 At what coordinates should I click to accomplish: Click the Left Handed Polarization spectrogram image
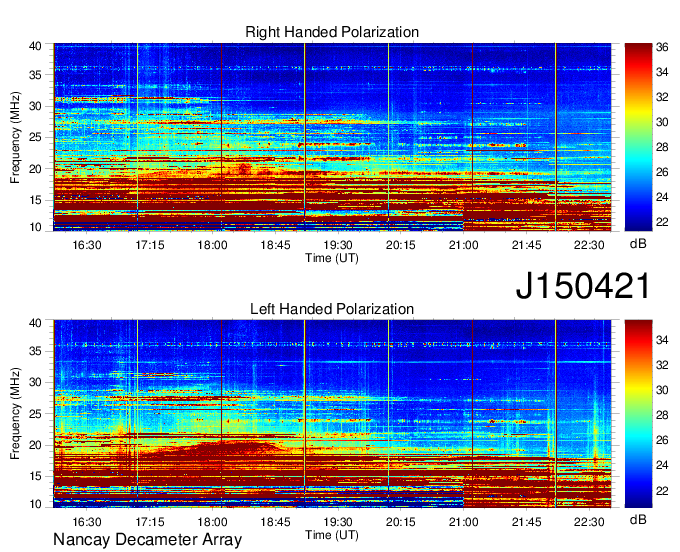[332, 414]
